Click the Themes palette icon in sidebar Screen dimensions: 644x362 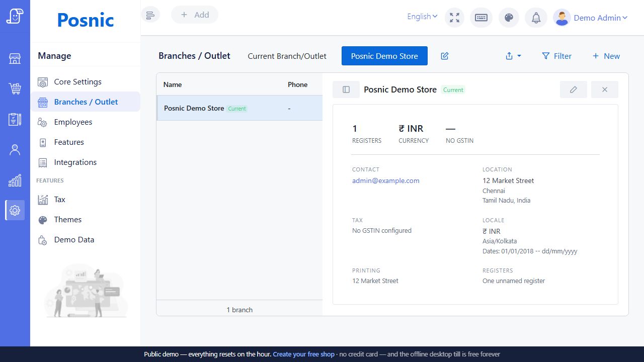point(43,220)
